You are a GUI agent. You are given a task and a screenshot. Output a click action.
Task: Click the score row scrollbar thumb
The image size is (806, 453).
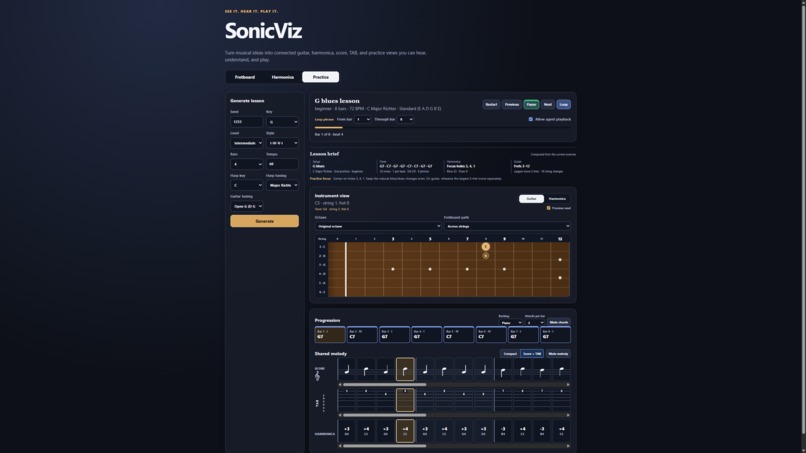[x=384, y=384]
